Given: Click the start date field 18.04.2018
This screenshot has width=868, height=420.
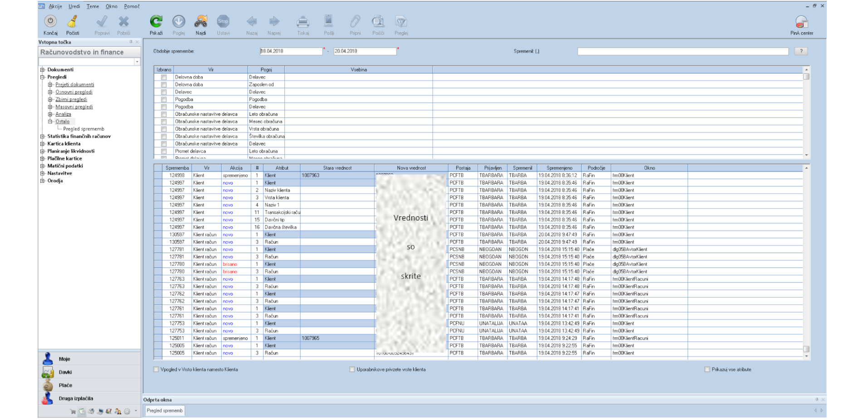Looking at the screenshot, I should [291, 51].
